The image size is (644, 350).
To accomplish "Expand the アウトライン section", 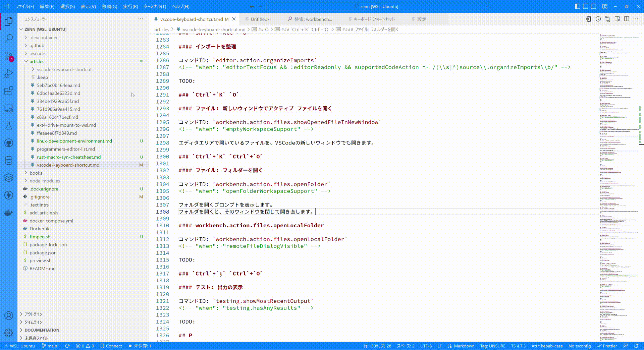I will pos(83,314).
